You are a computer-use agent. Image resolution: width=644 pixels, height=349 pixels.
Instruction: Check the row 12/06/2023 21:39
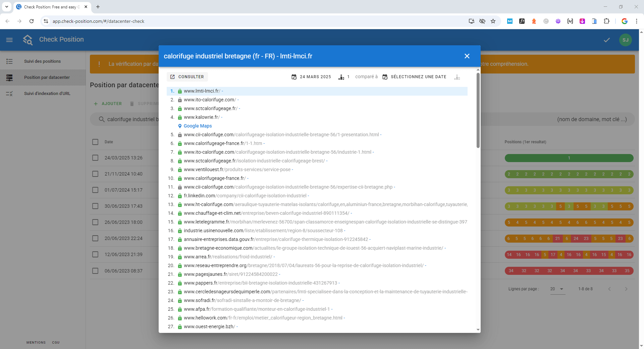(x=95, y=254)
